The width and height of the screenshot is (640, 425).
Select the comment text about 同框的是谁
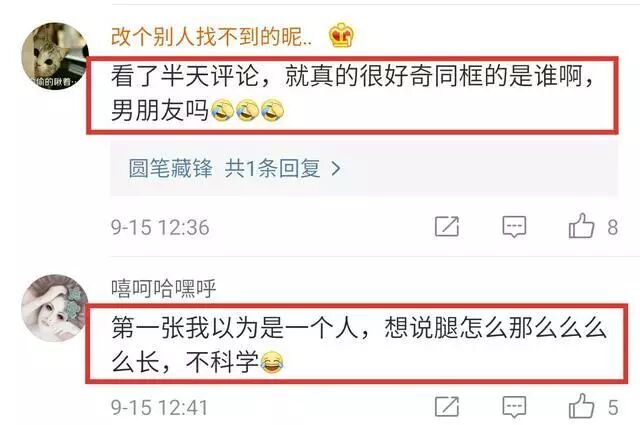coord(352,93)
